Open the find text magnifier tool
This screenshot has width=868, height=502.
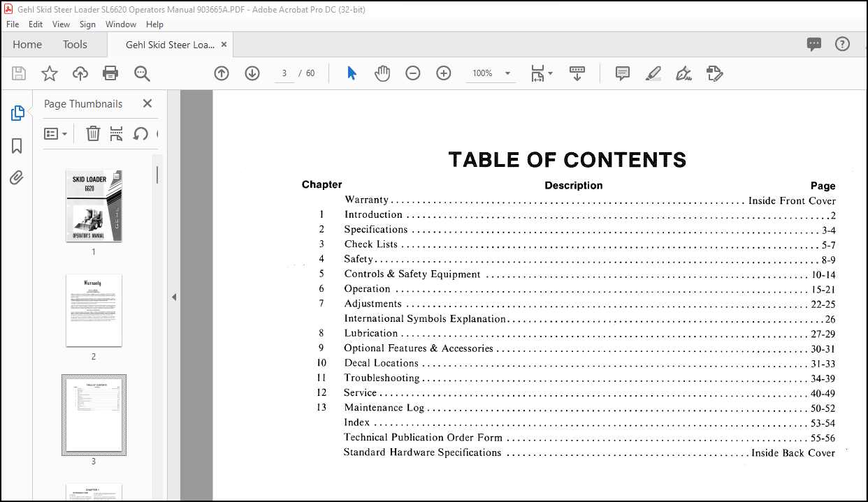click(142, 73)
